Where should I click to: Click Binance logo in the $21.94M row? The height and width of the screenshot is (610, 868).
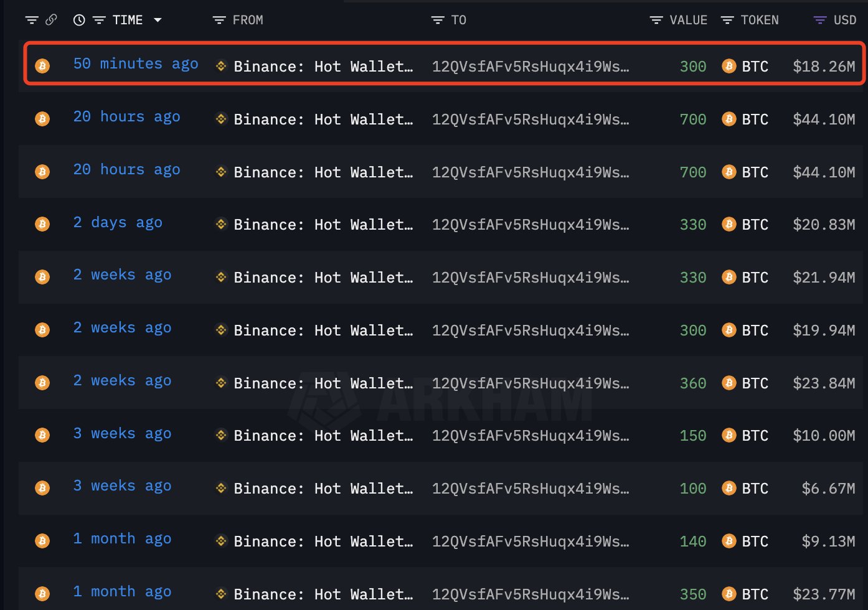point(221,277)
